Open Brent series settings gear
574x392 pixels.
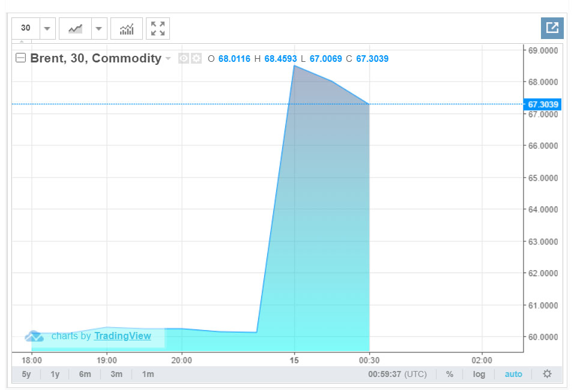click(x=196, y=58)
